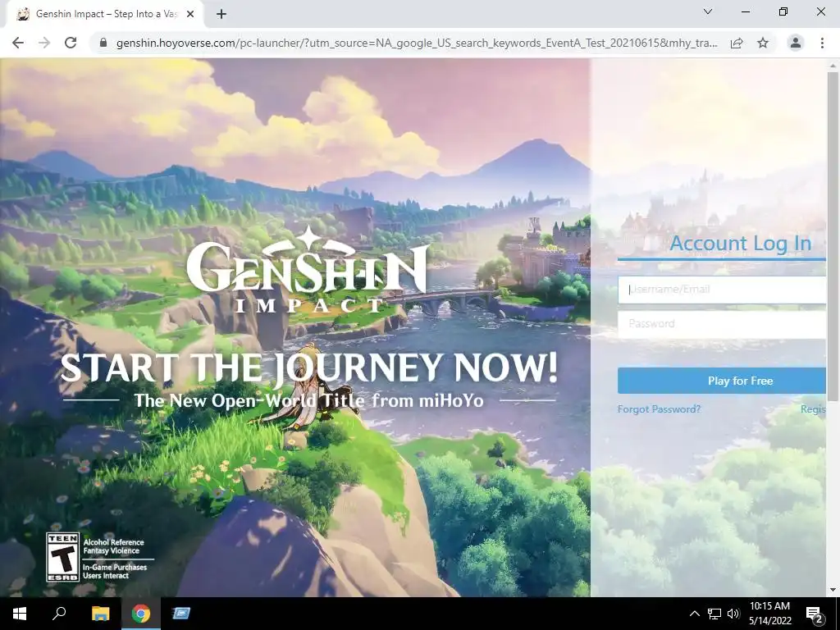Screen dimensions: 840x630
Task: Click the page vertical scrollbar thumb
Action: tap(833, 235)
